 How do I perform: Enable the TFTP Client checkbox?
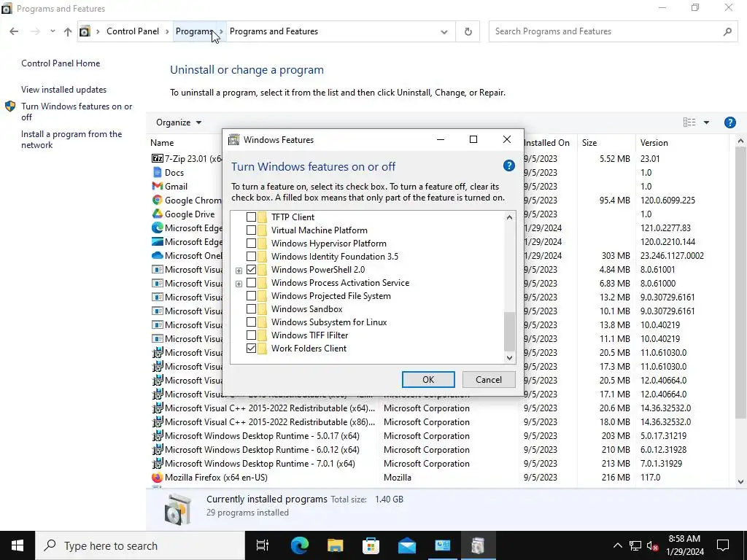click(x=251, y=217)
